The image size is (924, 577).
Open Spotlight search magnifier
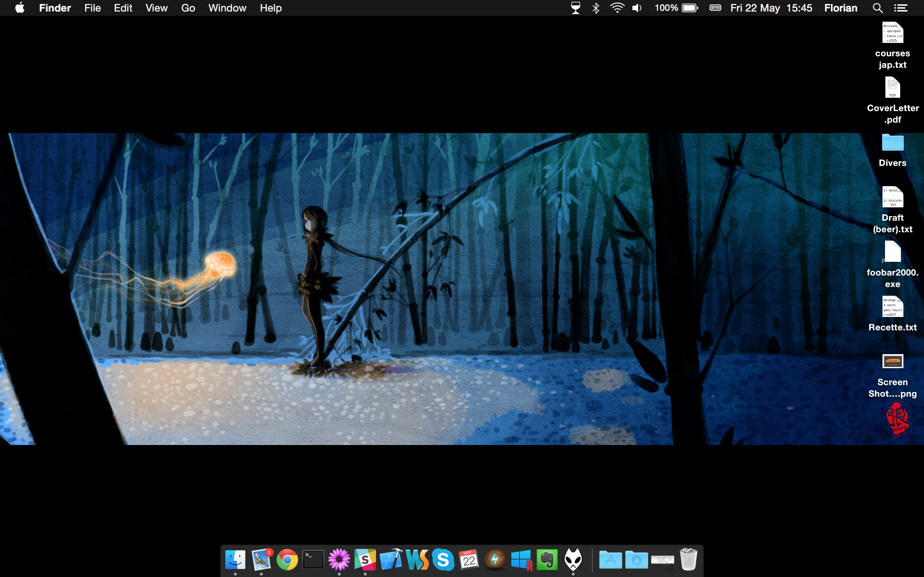[x=877, y=8]
